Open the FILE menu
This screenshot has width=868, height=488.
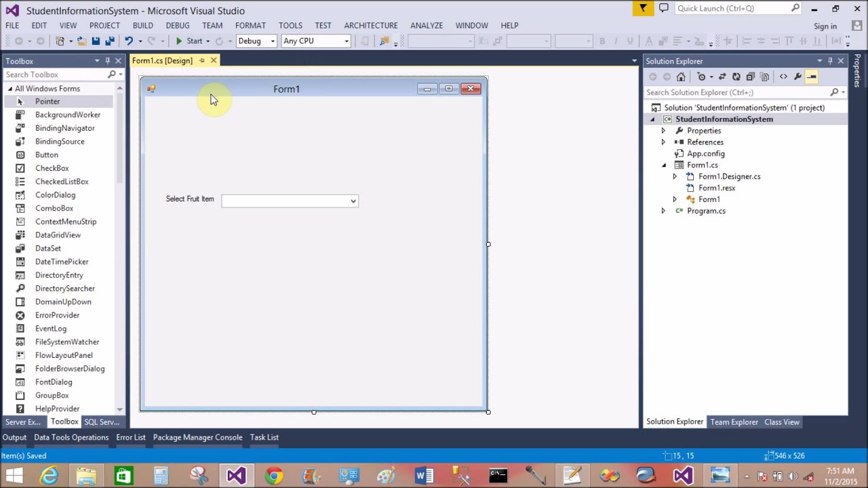pyautogui.click(x=12, y=25)
